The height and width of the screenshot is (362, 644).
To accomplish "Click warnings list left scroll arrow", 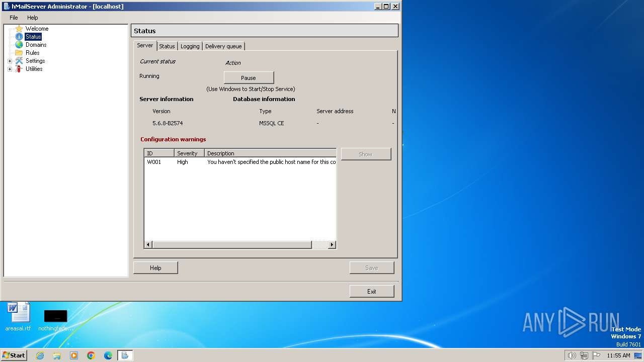I will (x=148, y=245).
